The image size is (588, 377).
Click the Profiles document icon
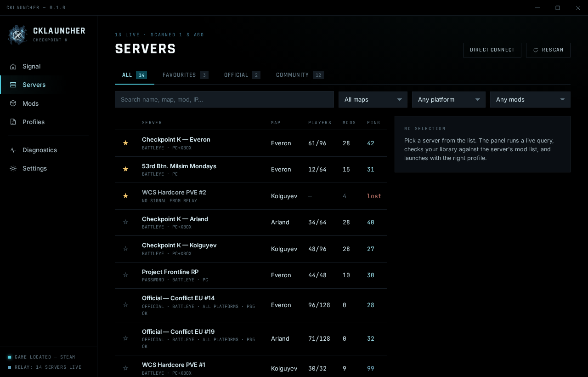tap(13, 122)
